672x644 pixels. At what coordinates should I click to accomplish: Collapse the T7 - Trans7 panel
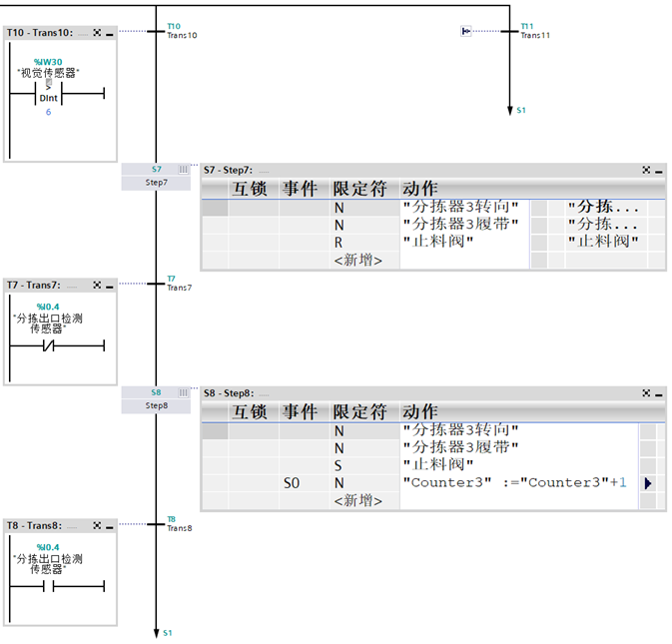110,286
